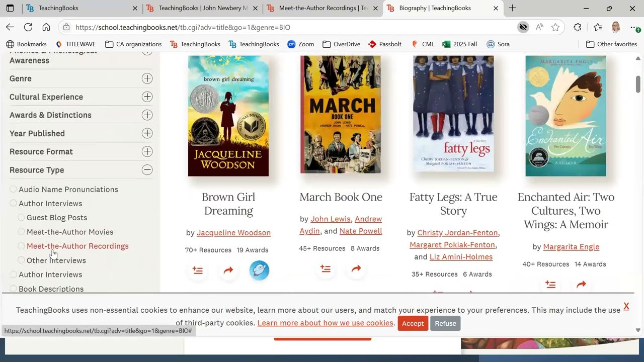This screenshot has height=362, width=644.
Task: Open the favorites list panel
Action: [x=598, y=27]
